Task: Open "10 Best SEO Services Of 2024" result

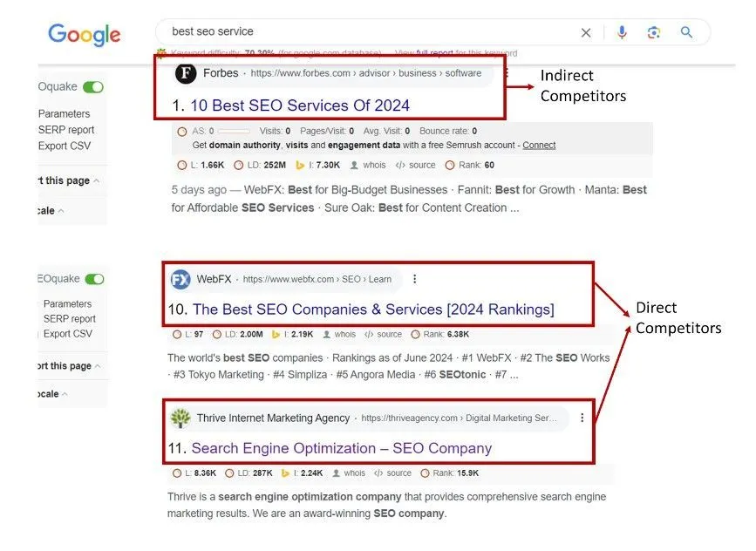Action: (x=300, y=105)
